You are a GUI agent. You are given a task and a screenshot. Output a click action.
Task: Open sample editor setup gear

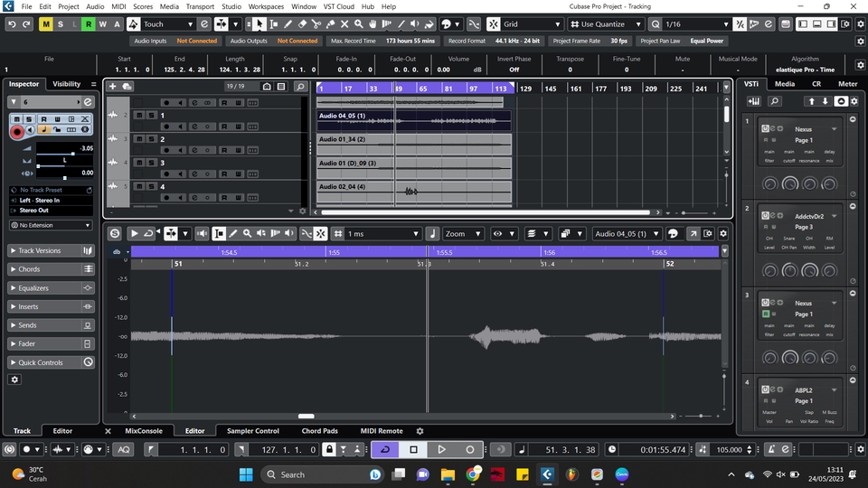pyautogui.click(x=723, y=233)
